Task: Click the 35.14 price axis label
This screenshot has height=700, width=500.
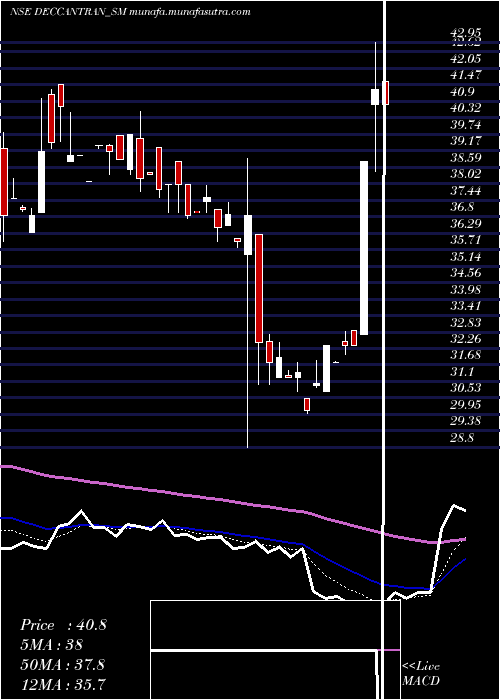Action: (466, 257)
